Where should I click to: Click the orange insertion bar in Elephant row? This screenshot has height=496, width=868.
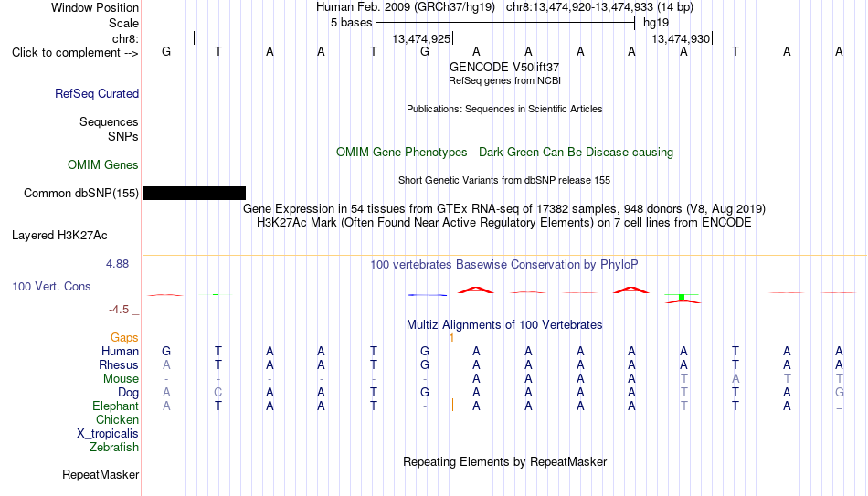453,405
